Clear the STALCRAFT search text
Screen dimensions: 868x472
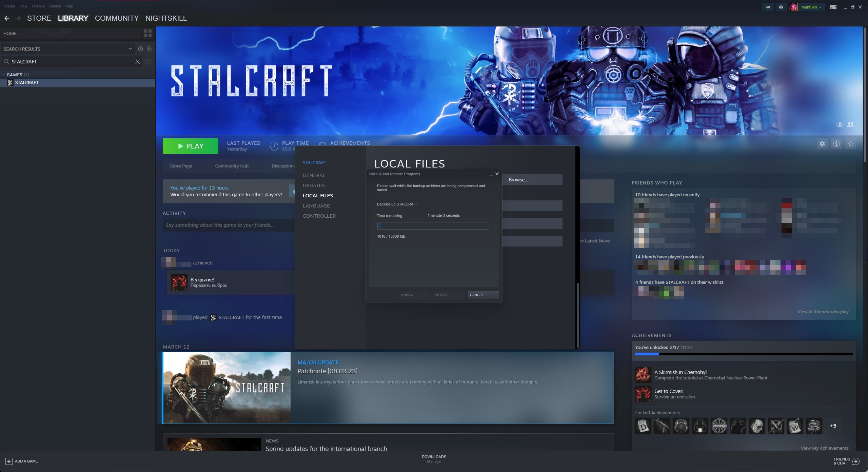point(137,62)
